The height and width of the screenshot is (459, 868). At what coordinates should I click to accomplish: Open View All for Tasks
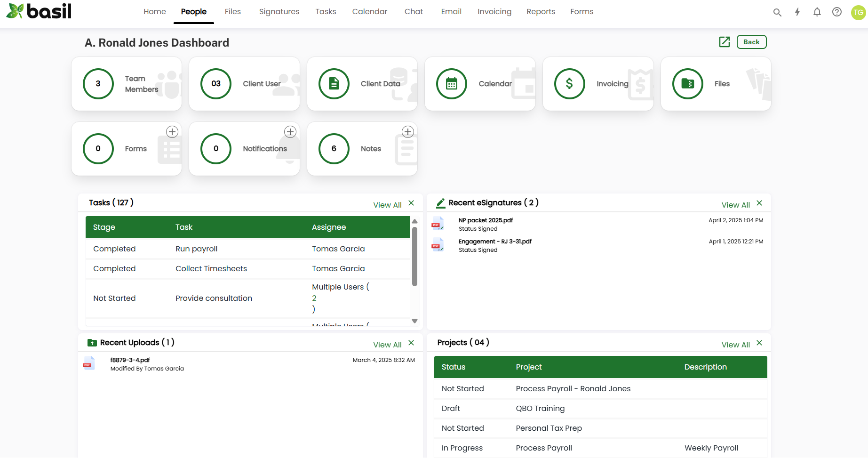point(387,204)
